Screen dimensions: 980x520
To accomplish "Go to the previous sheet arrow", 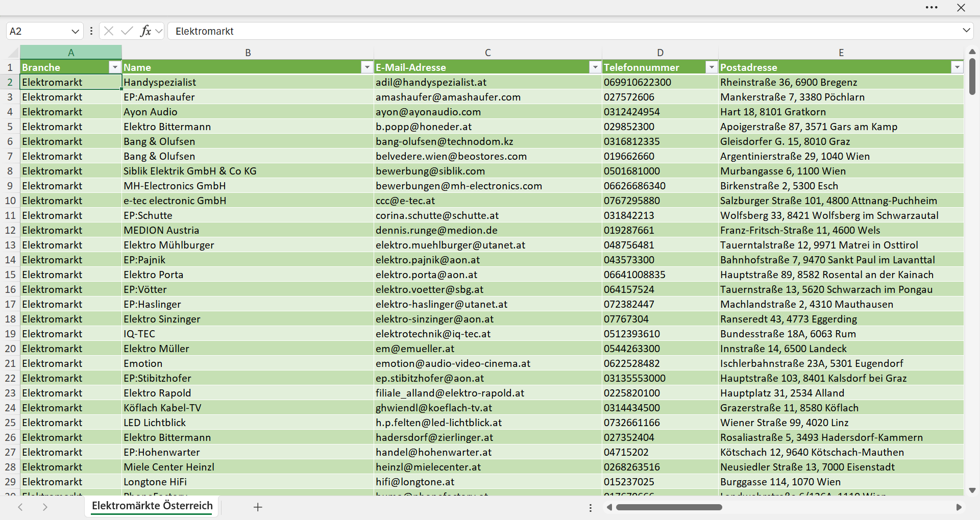I will [x=20, y=507].
